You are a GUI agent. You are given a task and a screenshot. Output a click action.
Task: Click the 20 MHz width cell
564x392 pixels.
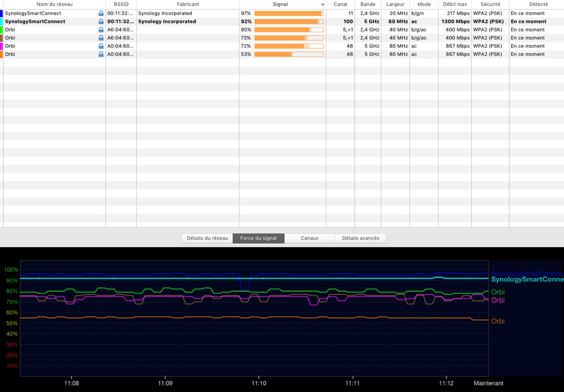(x=399, y=14)
